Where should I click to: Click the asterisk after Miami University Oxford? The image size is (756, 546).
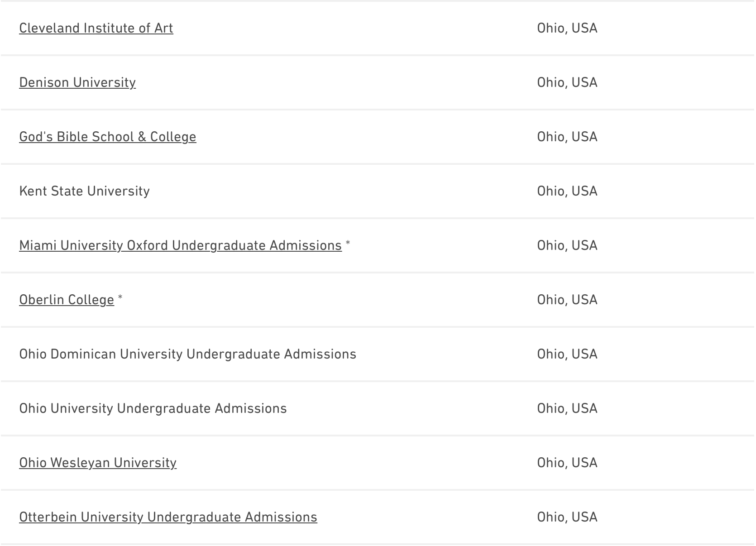tap(348, 244)
